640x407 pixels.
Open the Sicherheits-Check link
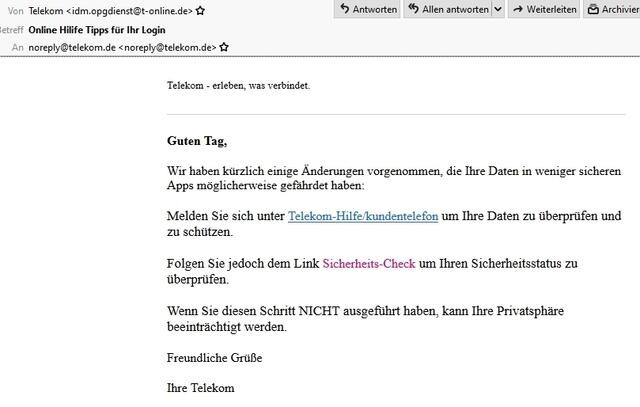[x=369, y=263]
